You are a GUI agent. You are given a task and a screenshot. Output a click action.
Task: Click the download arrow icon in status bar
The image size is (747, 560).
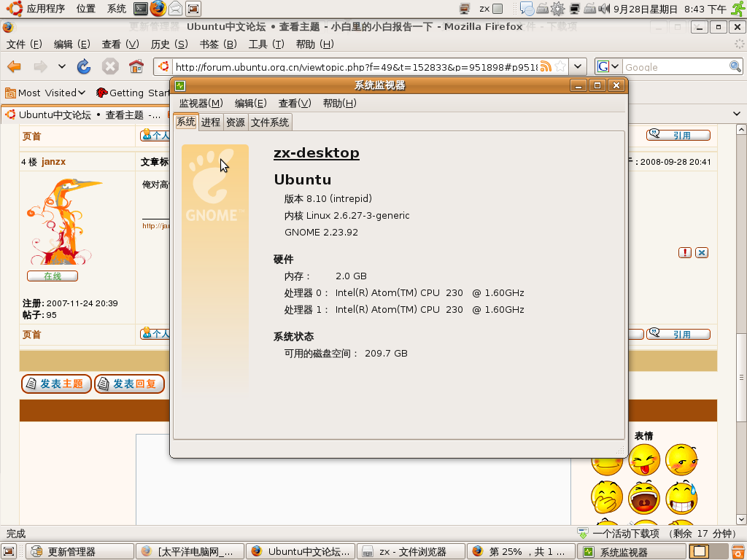click(582, 533)
